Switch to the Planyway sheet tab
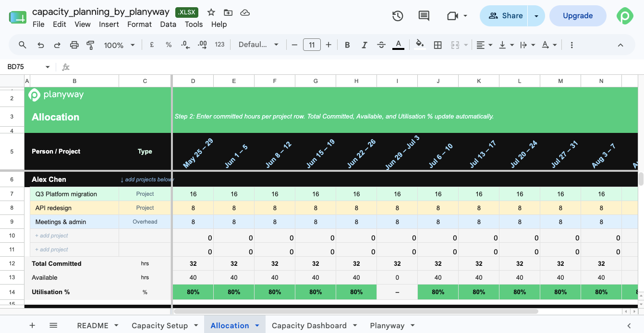Screen dimensions: 644x333 coord(387,325)
